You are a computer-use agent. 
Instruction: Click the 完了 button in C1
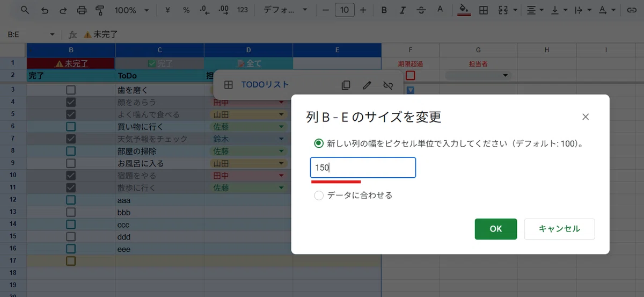pyautogui.click(x=160, y=63)
